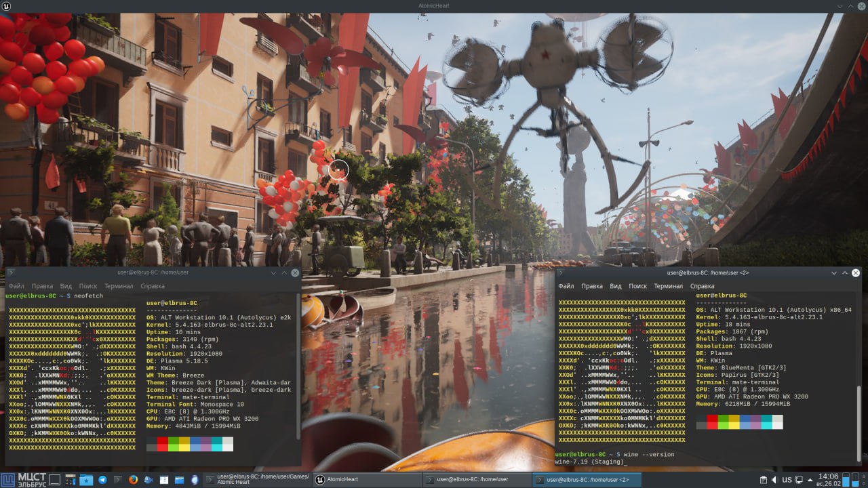The width and height of the screenshot is (868, 488).
Task: Maximize the right terminal window
Action: point(845,272)
